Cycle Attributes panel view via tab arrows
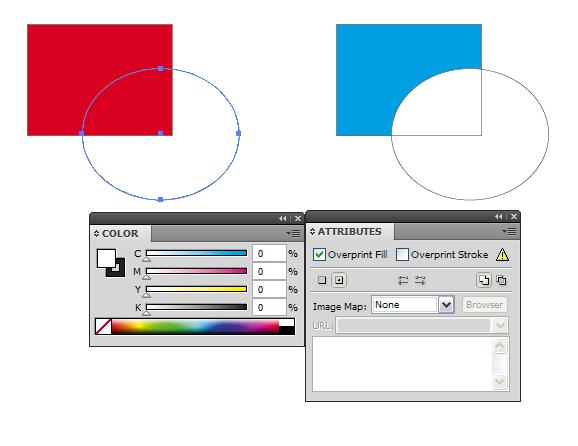 (x=312, y=232)
